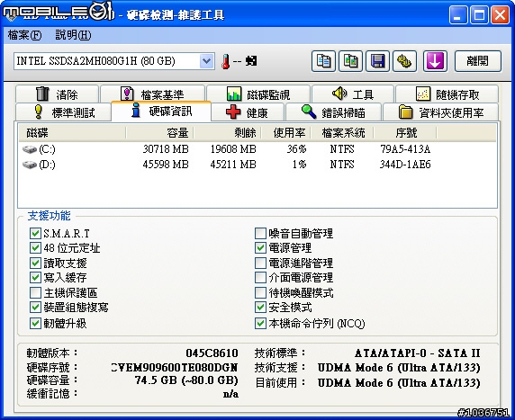Screen dimensions: 515x420
Task: Click the 序號 column header
Action: (405, 133)
